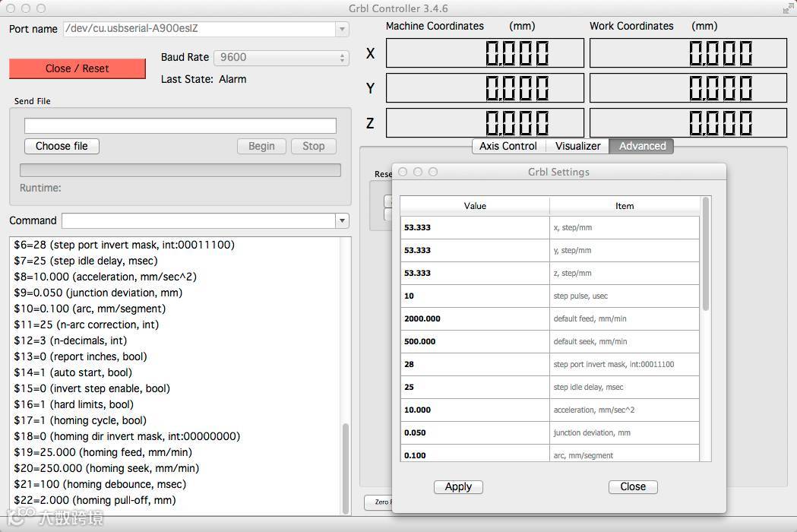The image size is (797, 532).
Task: Select the arc mm/segment value 0.100
Action: click(x=475, y=454)
